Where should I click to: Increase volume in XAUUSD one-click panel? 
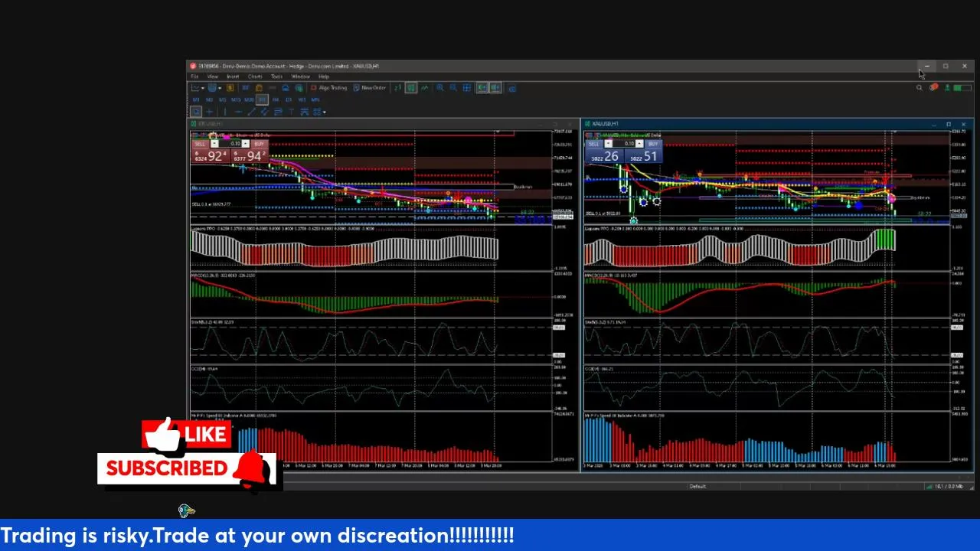click(x=639, y=144)
